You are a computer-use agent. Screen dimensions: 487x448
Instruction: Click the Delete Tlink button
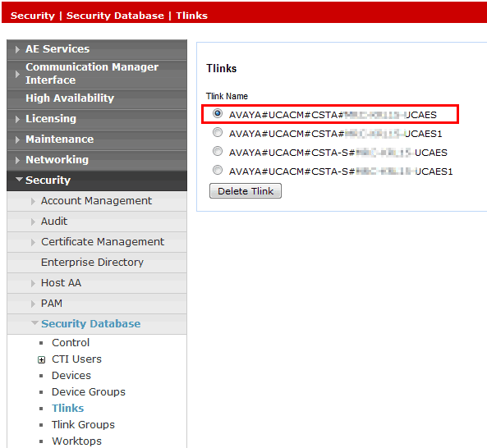point(246,191)
